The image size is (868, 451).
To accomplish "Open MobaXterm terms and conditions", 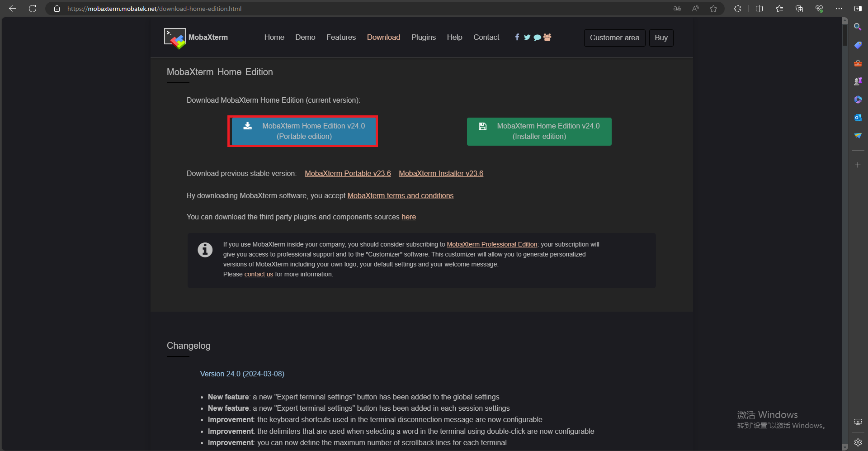I will (x=400, y=195).
